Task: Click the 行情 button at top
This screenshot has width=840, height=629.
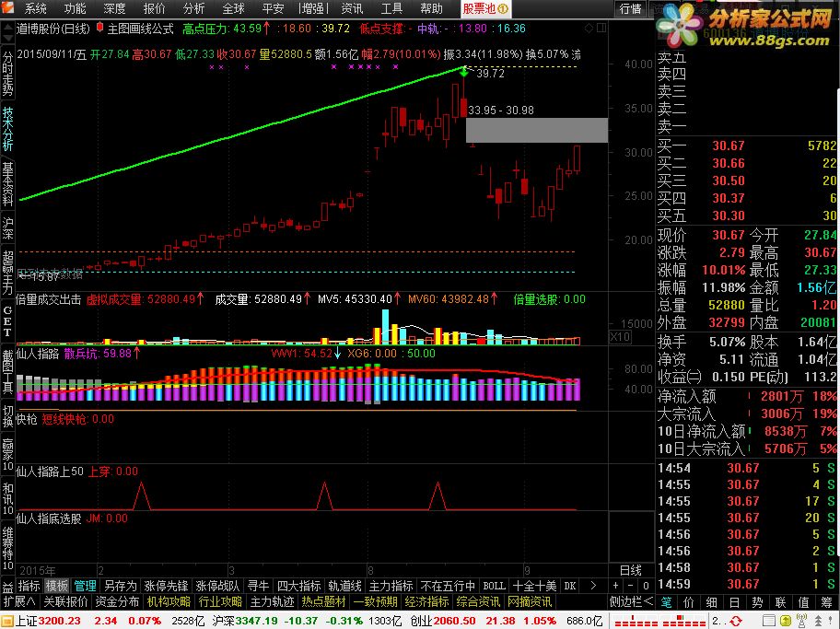Action: (x=631, y=8)
